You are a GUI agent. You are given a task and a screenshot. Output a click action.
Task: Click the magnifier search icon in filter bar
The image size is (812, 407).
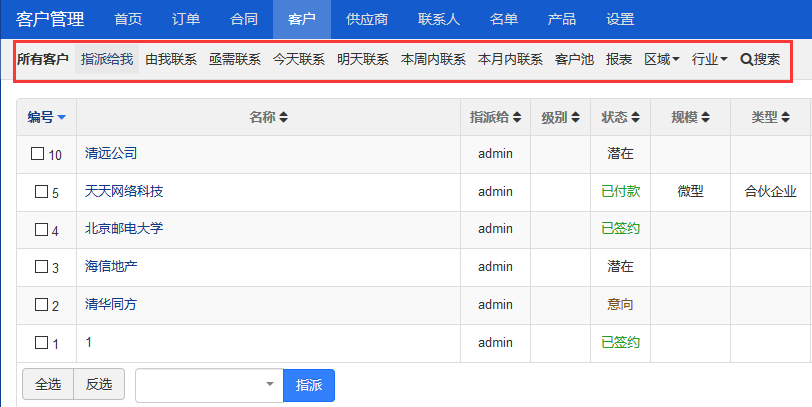tap(746, 60)
